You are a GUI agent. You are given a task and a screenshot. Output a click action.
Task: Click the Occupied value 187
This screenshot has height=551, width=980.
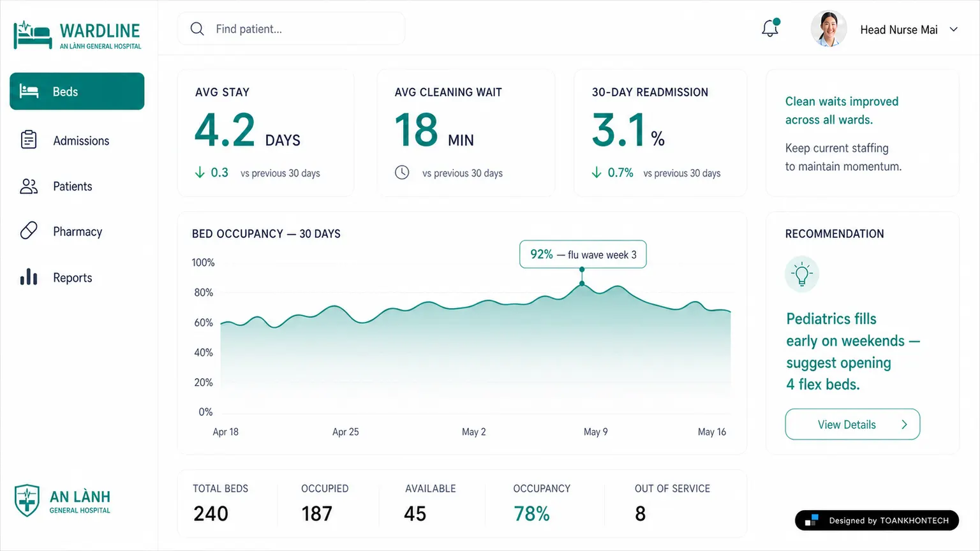point(316,513)
